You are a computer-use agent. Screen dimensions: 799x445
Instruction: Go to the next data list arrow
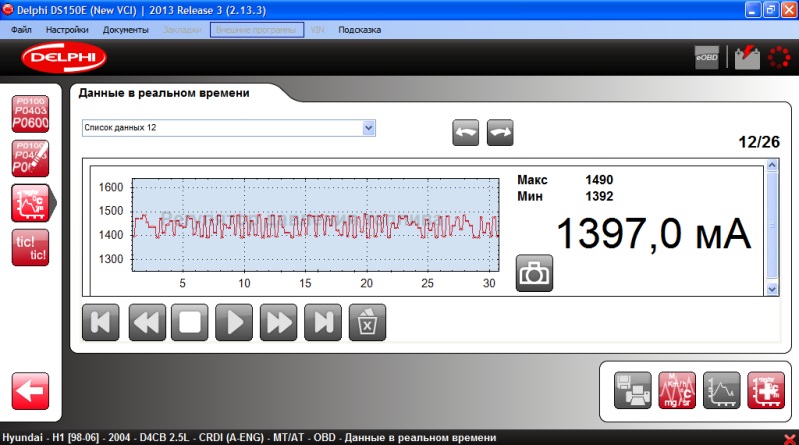click(x=500, y=133)
